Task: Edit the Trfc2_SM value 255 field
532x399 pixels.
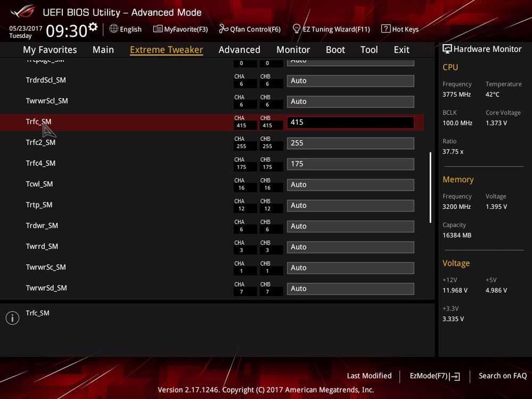Action: click(350, 143)
